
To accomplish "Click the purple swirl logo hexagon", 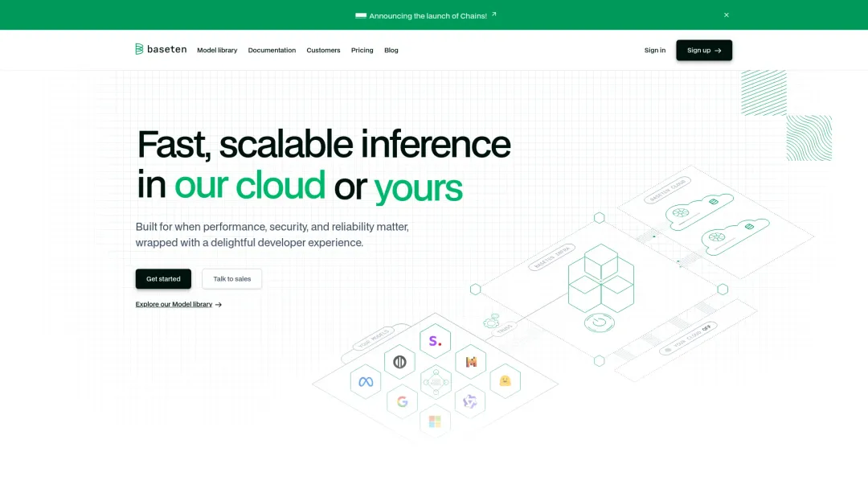I will [470, 401].
